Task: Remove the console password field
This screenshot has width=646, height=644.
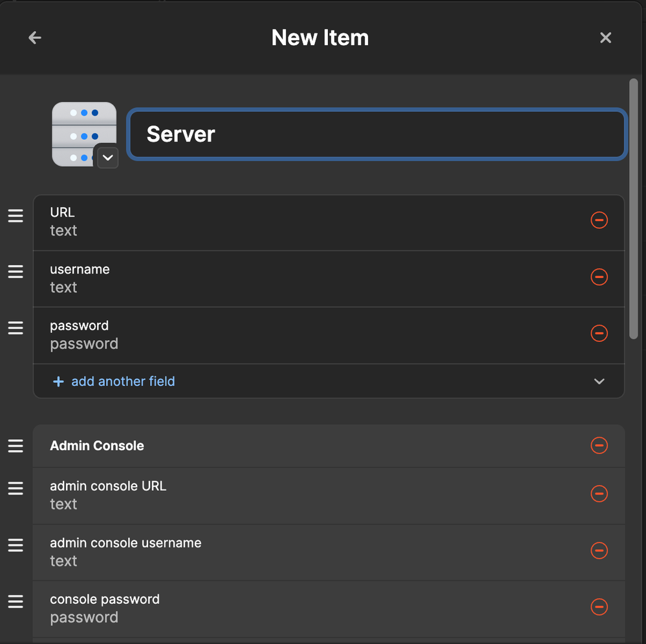Action: pyautogui.click(x=599, y=606)
